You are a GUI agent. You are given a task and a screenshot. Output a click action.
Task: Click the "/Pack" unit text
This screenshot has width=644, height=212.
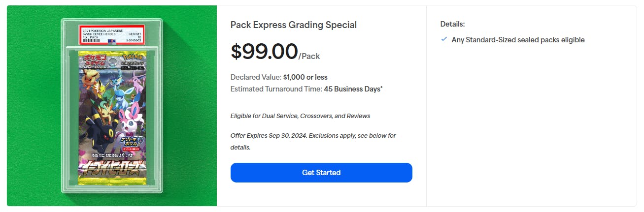tap(309, 56)
